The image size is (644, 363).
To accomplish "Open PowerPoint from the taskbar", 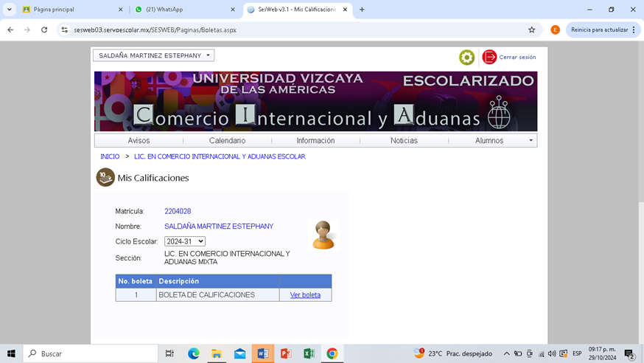I will pos(286,353).
